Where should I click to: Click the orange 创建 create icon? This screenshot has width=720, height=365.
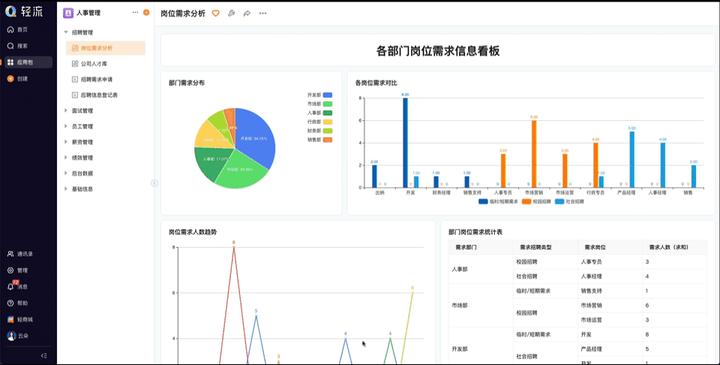click(x=11, y=79)
